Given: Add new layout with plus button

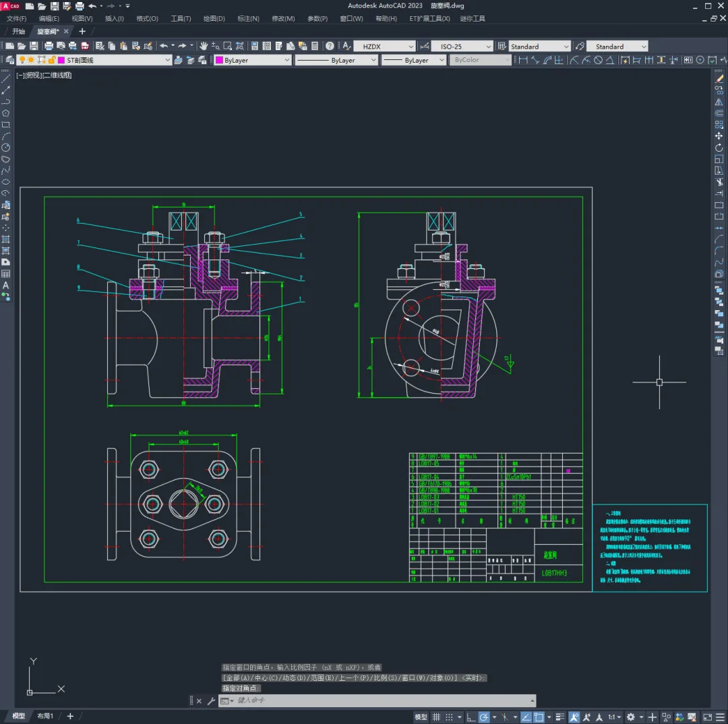Looking at the screenshot, I should coord(70,716).
